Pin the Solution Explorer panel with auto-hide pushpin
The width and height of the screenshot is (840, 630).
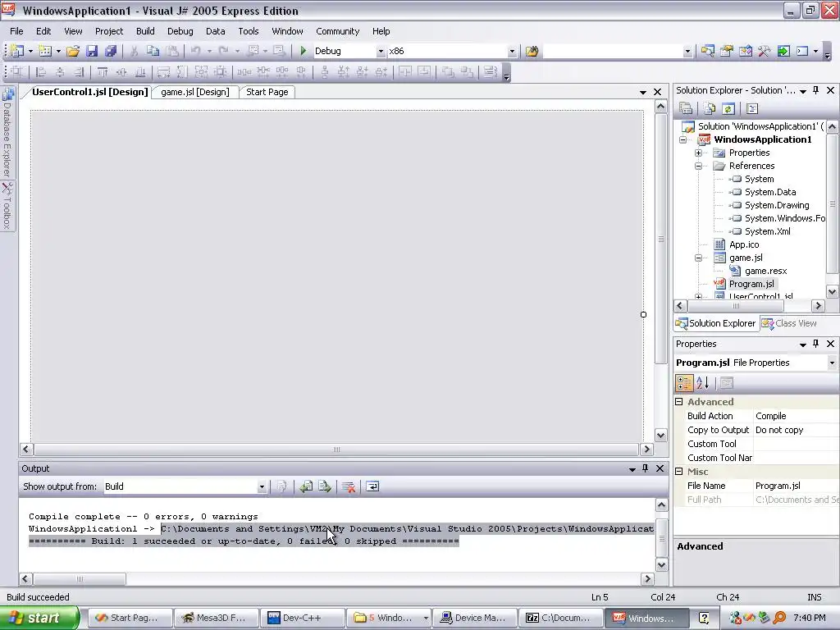[x=816, y=90]
